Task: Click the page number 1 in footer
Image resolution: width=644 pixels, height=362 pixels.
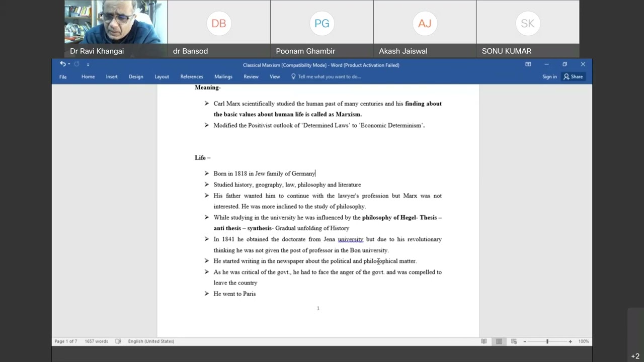Action: click(318, 308)
